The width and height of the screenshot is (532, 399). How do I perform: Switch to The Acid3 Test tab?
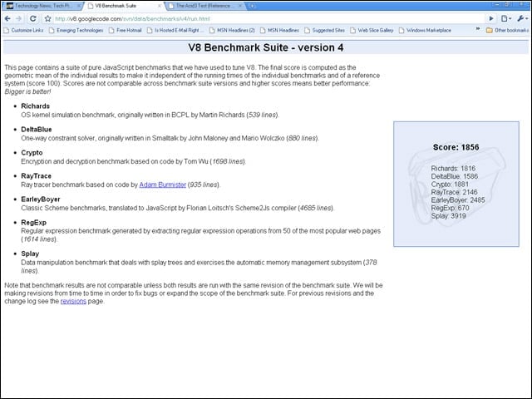tap(205, 6)
